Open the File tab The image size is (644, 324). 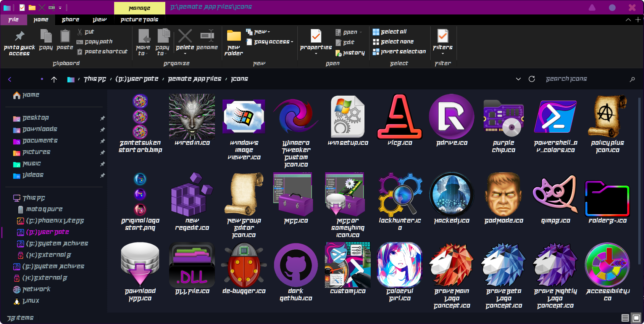[x=13, y=19]
